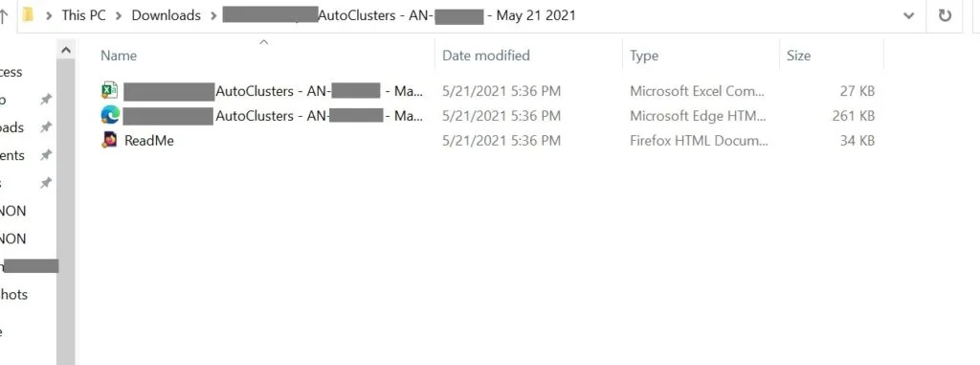The height and width of the screenshot is (365, 980).
Task: Click the refresh icon beside the address bar
Action: (x=945, y=15)
